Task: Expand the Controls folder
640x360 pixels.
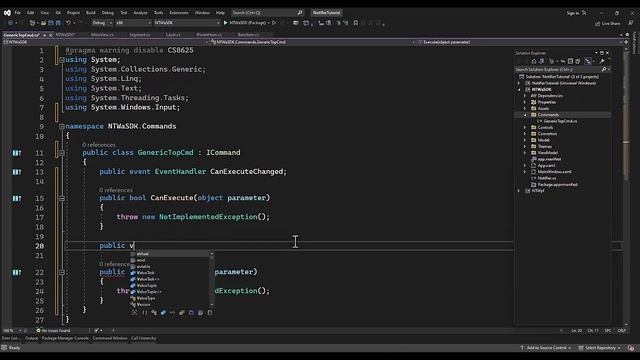Action: tap(525, 128)
